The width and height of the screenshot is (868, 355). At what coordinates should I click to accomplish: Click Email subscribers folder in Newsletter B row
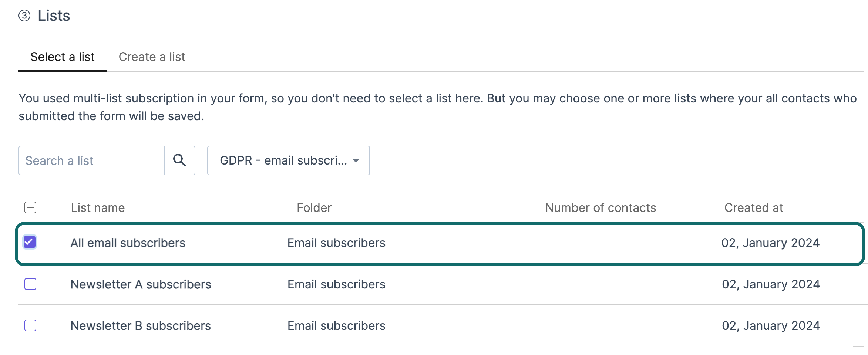coord(337,326)
